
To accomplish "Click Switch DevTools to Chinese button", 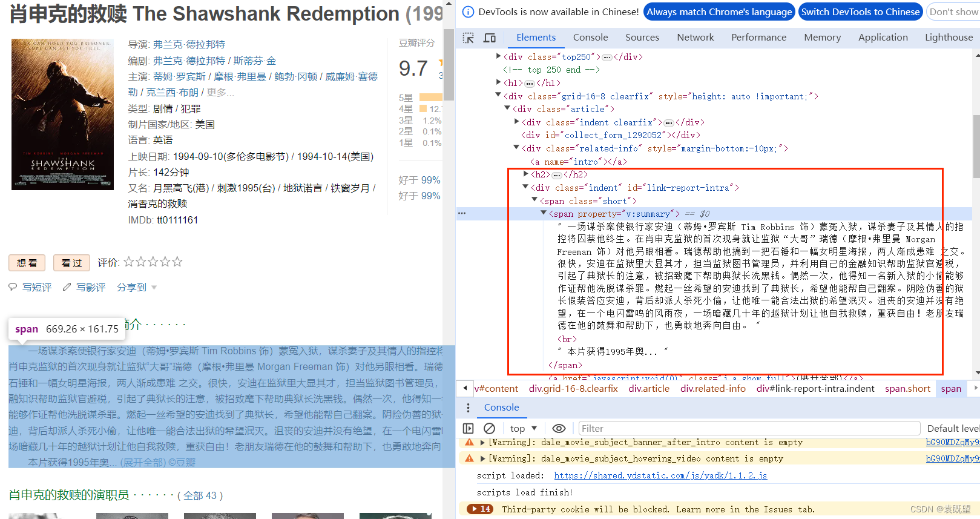I will (x=860, y=12).
